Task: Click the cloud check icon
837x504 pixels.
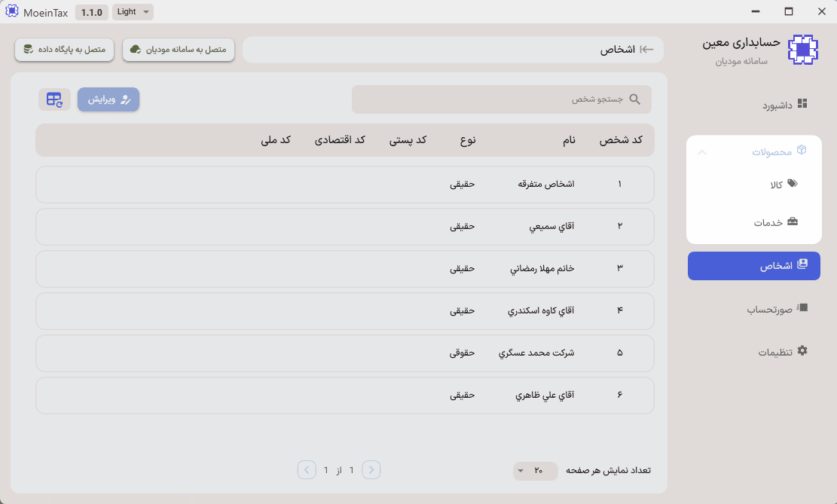Action: click(x=136, y=49)
